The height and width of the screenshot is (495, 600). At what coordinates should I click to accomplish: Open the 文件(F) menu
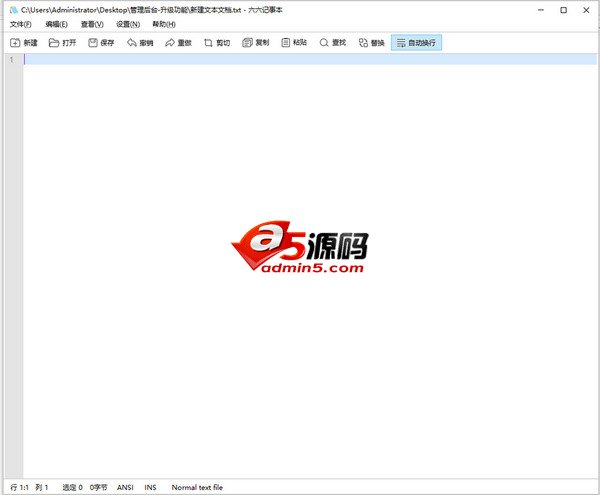(x=20, y=24)
